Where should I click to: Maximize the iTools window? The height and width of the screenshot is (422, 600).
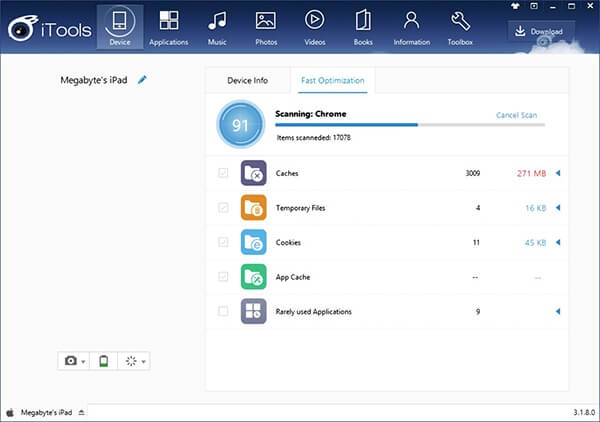[571, 6]
